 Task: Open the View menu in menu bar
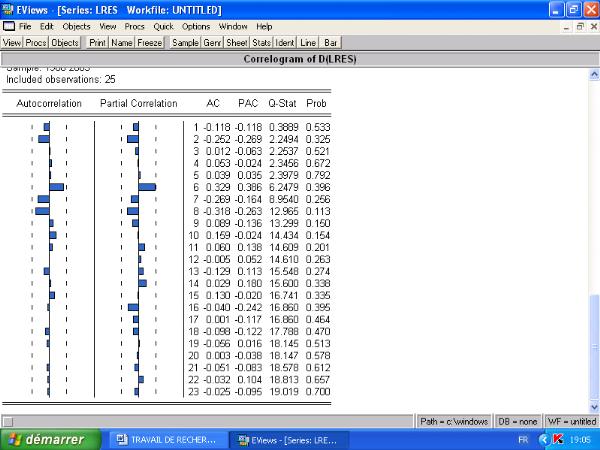(108, 26)
